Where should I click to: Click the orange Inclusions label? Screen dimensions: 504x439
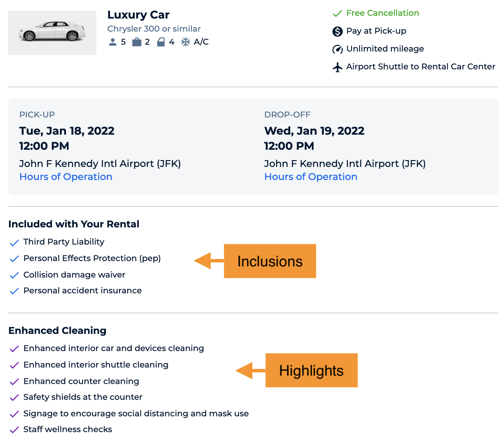tap(270, 261)
